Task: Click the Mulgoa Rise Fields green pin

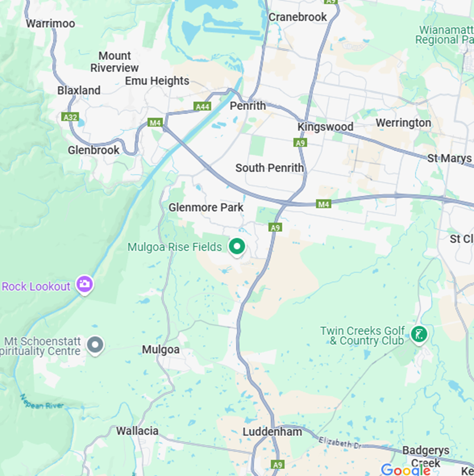Action: tap(237, 247)
